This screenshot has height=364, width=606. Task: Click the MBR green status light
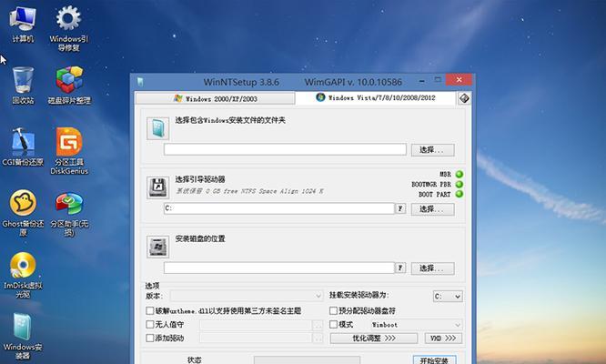pos(460,175)
